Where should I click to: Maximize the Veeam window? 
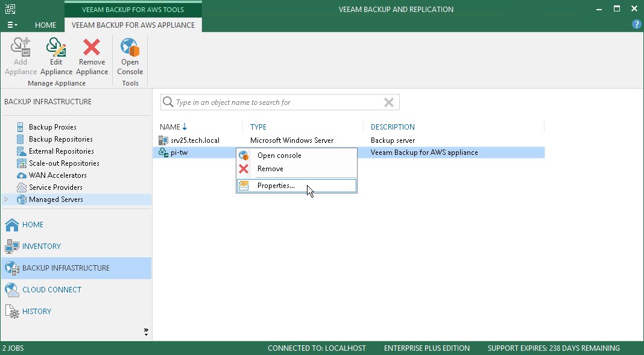pyautogui.click(x=617, y=8)
